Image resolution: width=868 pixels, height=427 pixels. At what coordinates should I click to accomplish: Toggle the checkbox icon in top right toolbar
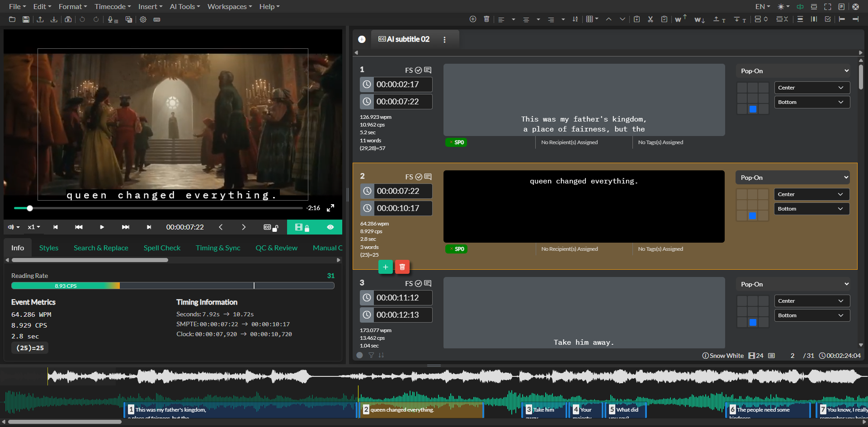828,19
